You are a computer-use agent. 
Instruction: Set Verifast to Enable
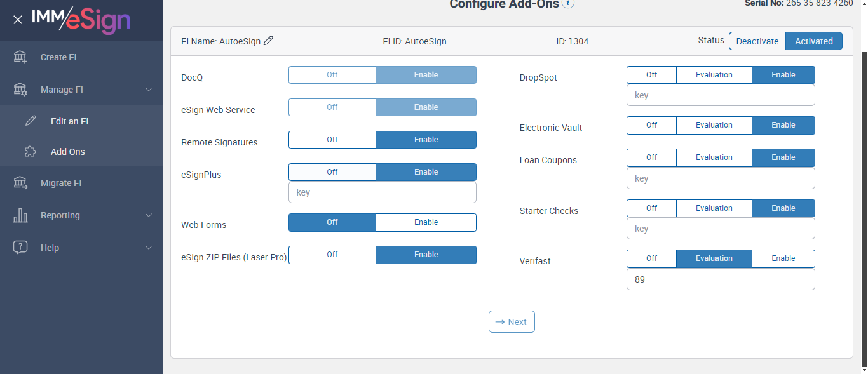point(783,258)
